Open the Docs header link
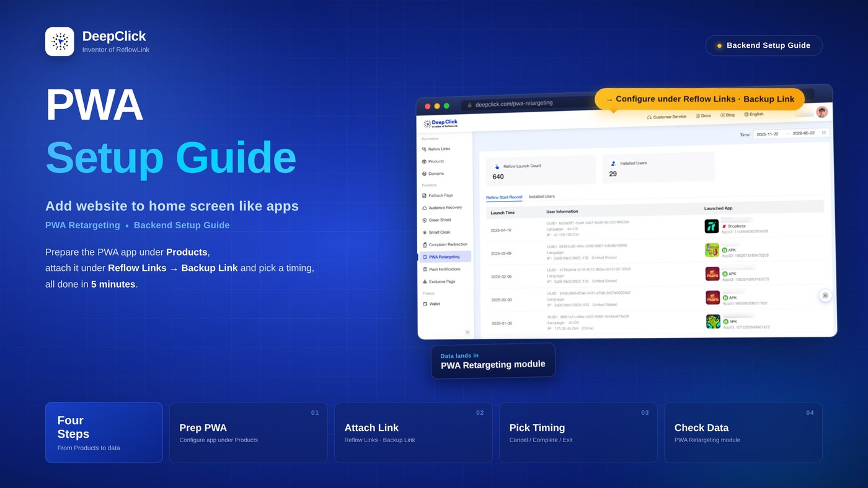The width and height of the screenshot is (868, 488). point(704,116)
